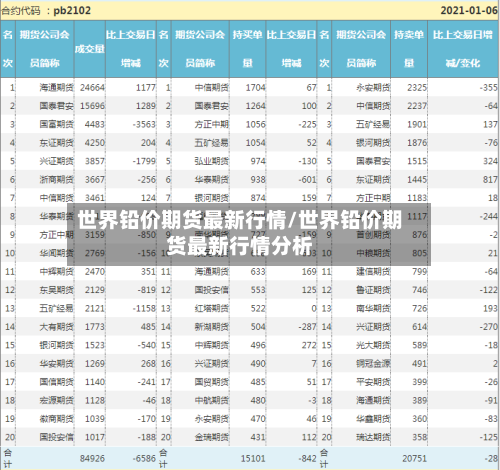500x470 pixels.
Task: Select the volume value 24664
Action: (92, 88)
